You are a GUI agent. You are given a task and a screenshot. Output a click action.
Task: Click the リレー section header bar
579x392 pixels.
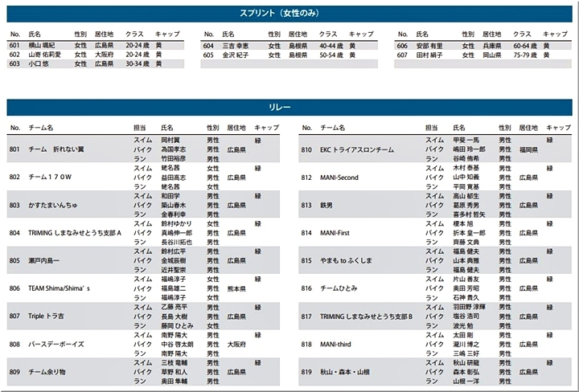pos(289,107)
